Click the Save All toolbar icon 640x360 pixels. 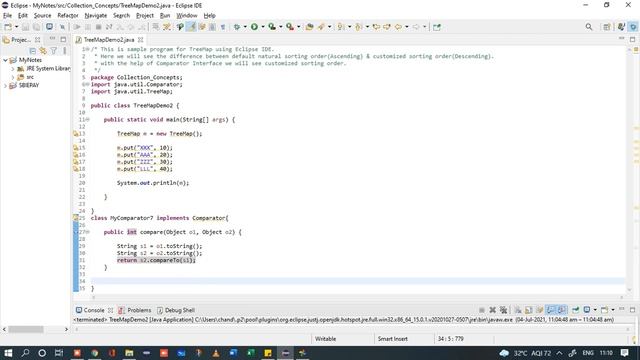coord(36,27)
